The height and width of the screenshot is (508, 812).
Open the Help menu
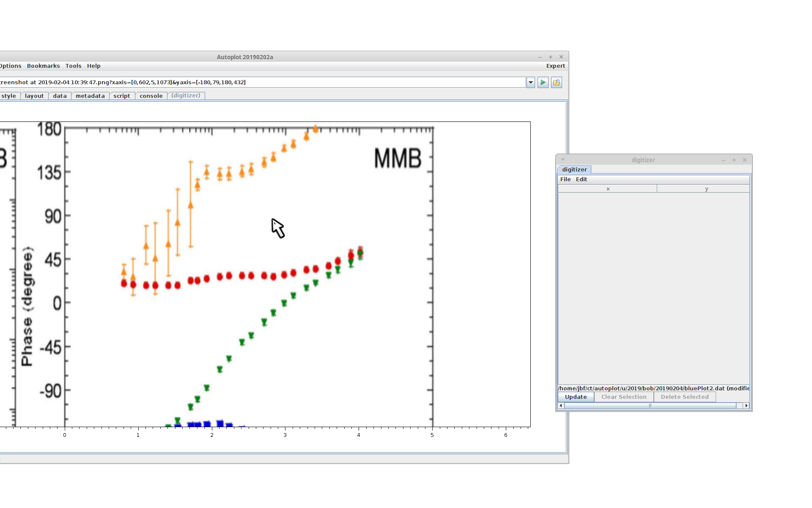click(x=93, y=66)
